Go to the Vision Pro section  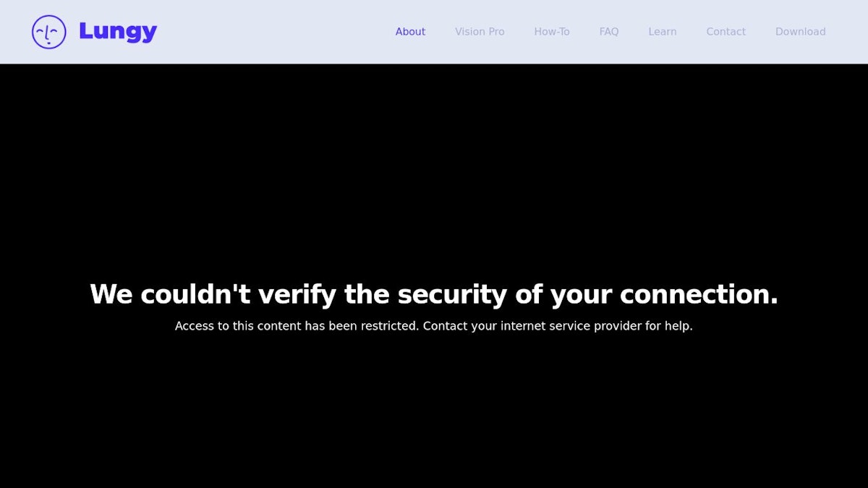tap(480, 32)
